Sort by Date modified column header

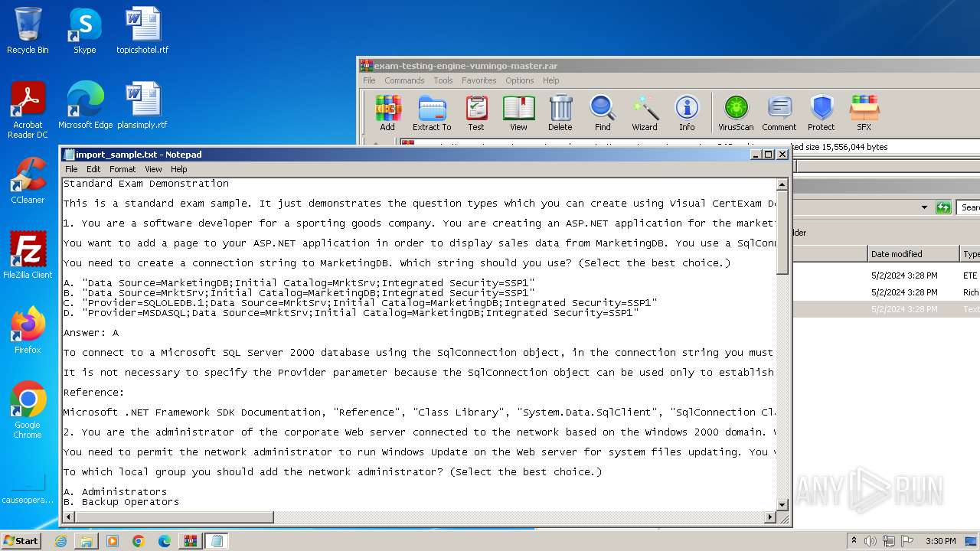pyautogui.click(x=913, y=254)
